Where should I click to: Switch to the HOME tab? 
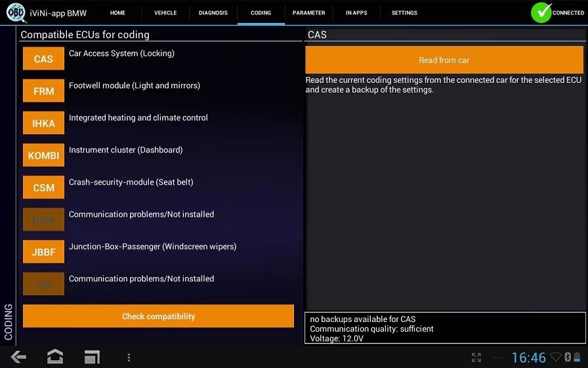click(117, 12)
